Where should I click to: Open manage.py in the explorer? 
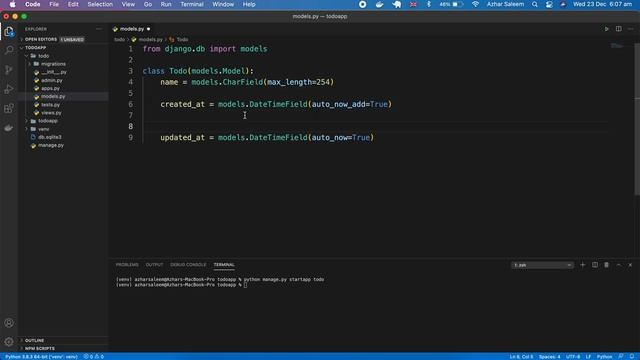(51, 145)
